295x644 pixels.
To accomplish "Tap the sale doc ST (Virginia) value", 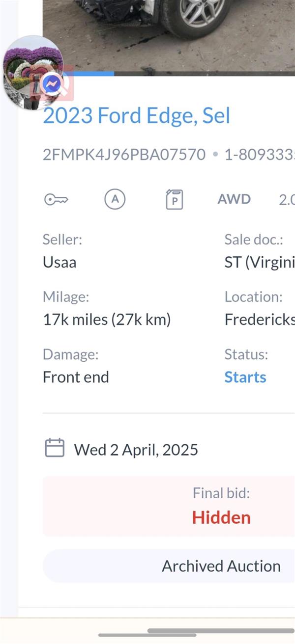I will [260, 263].
